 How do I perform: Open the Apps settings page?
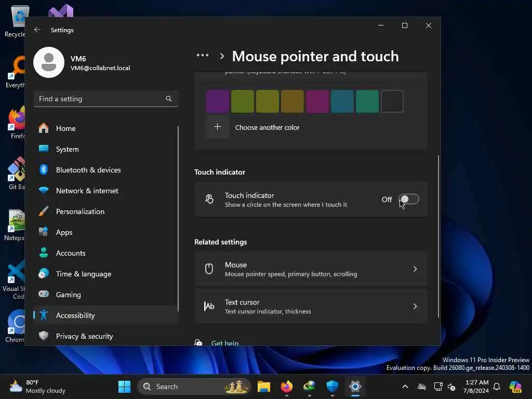(x=106, y=232)
